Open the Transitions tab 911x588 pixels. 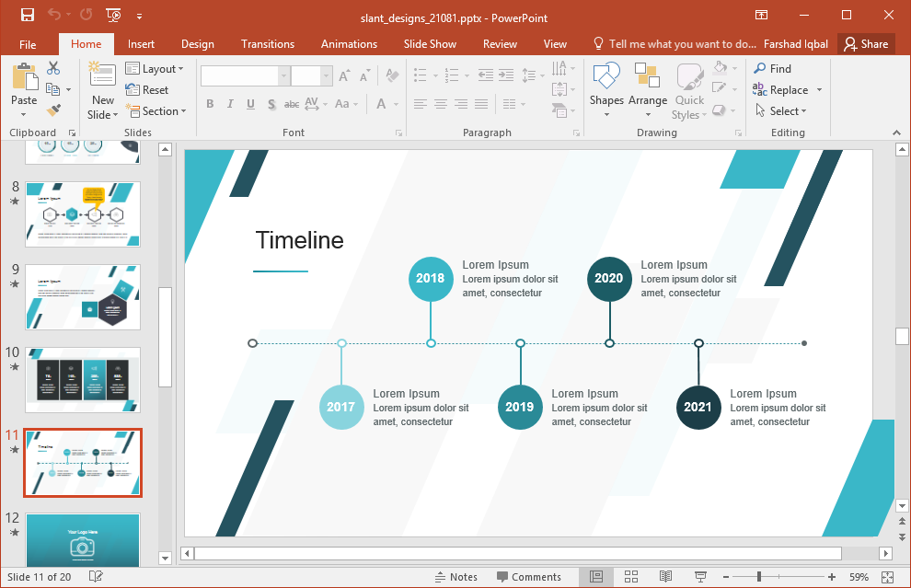point(268,44)
